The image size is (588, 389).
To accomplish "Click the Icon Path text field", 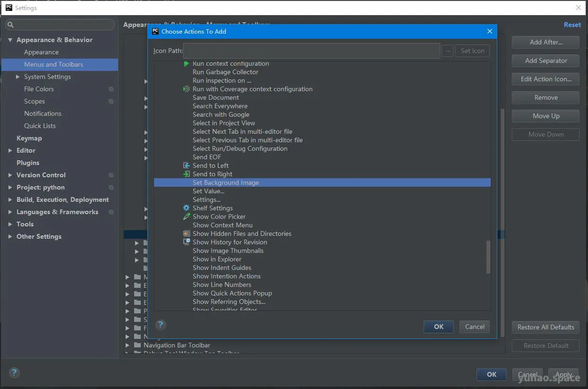I will tap(312, 51).
